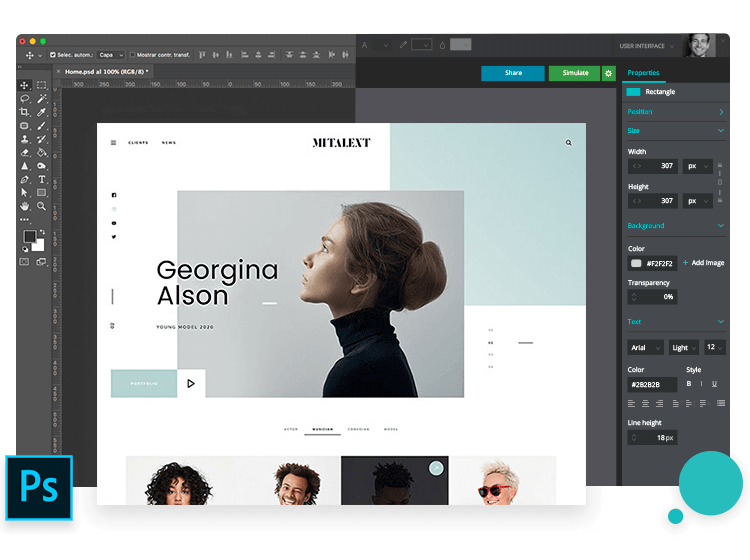Click the play triangle button in design
750x560 pixels.
point(191,384)
